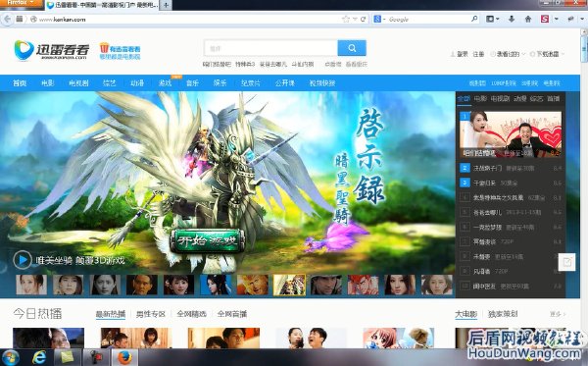Open Internet Explorer from taskbar
The image size is (588, 366).
click(38, 357)
